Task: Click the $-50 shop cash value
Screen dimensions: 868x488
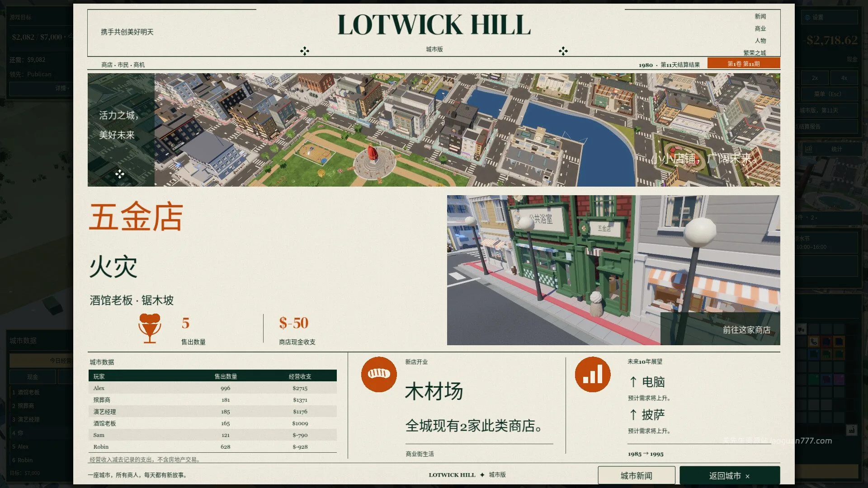Action: point(294,323)
